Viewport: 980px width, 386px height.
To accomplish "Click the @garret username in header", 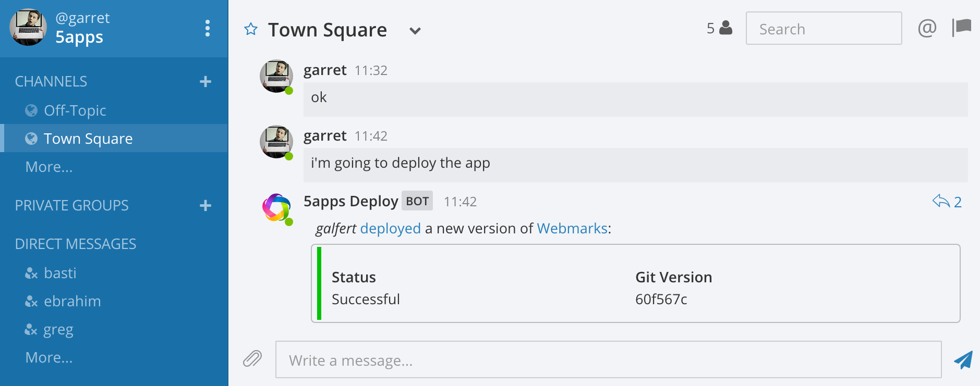I will coord(82,18).
